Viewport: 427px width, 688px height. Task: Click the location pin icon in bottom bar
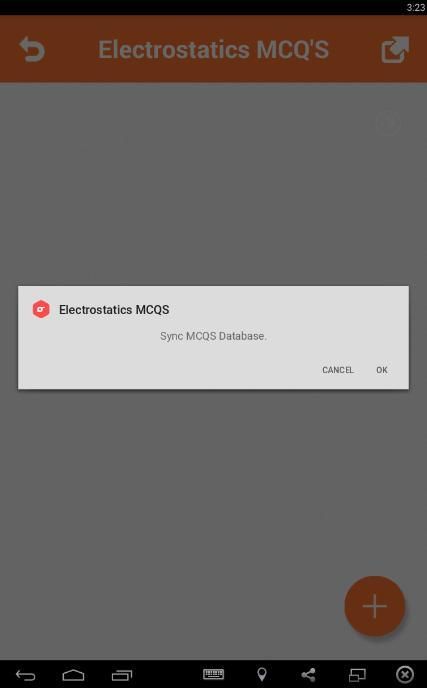(262, 674)
